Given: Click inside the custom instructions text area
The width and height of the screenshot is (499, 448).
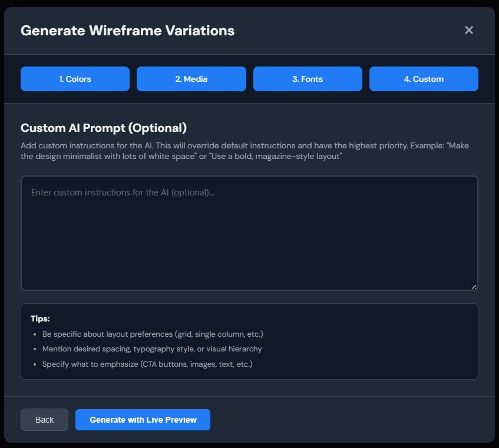Looking at the screenshot, I should click(249, 233).
